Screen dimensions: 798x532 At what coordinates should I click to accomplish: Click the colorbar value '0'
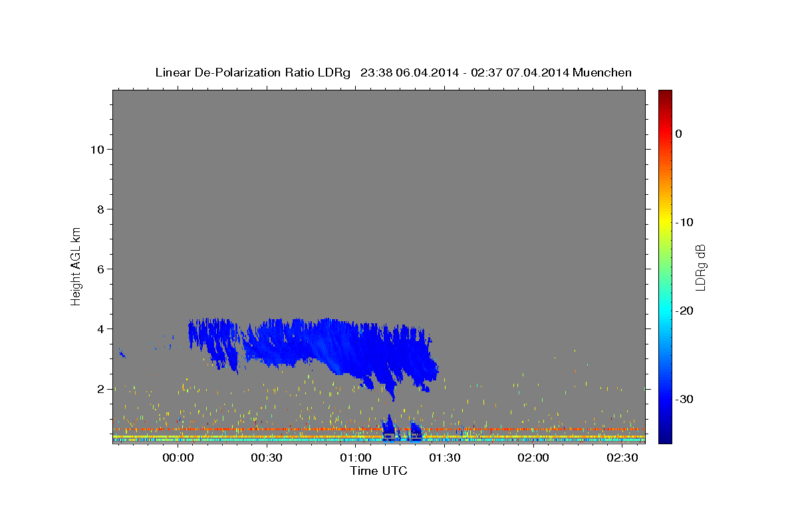tap(679, 134)
